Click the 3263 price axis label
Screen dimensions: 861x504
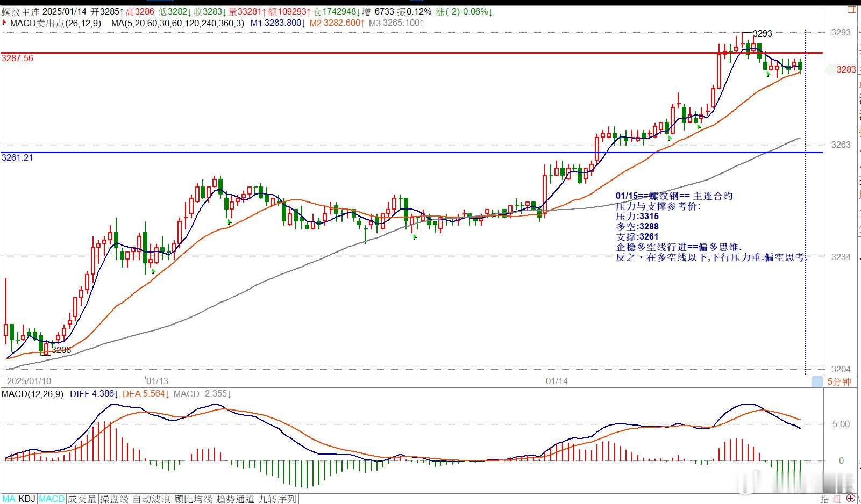click(841, 145)
